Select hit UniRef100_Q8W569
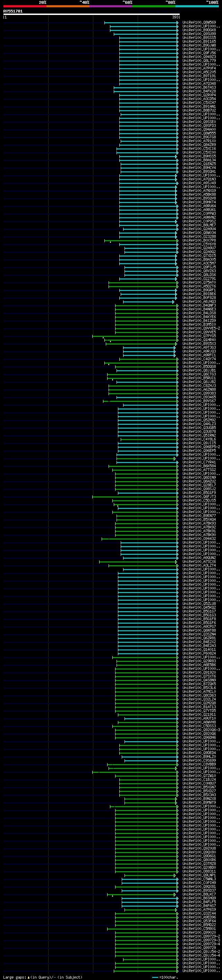Screen dimensions: 222x980 coord(199,23)
